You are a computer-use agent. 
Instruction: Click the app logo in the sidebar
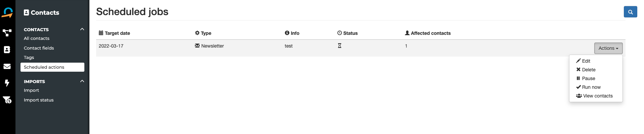[7, 12]
